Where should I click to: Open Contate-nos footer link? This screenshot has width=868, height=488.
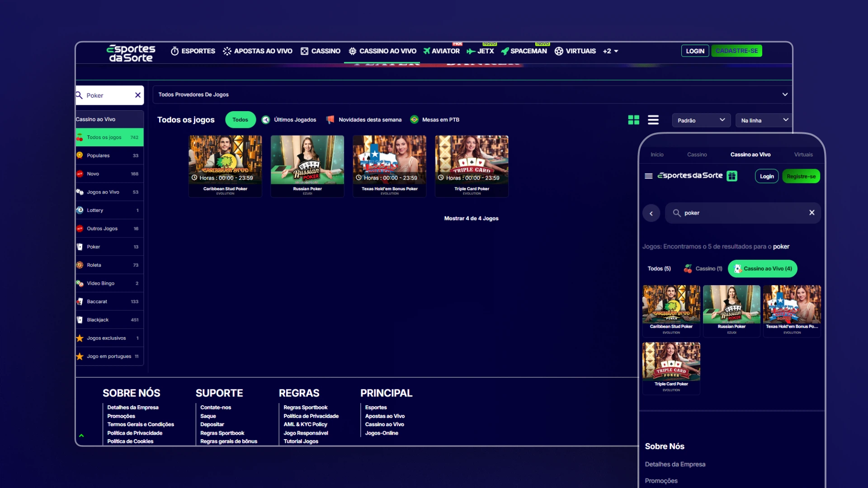(216, 408)
